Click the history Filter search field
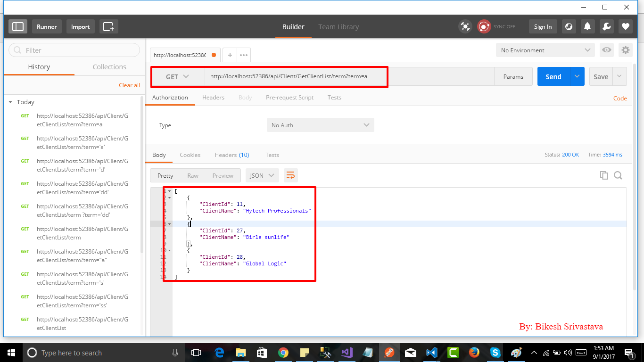 pos(74,50)
